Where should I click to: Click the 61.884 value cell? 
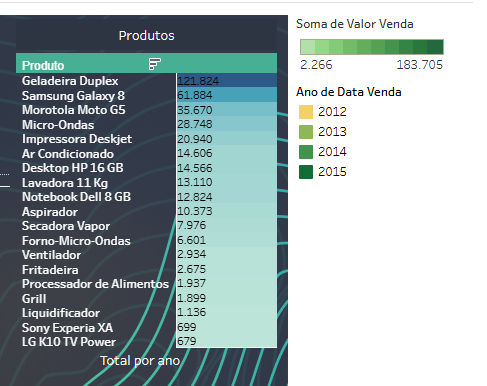click(227, 95)
